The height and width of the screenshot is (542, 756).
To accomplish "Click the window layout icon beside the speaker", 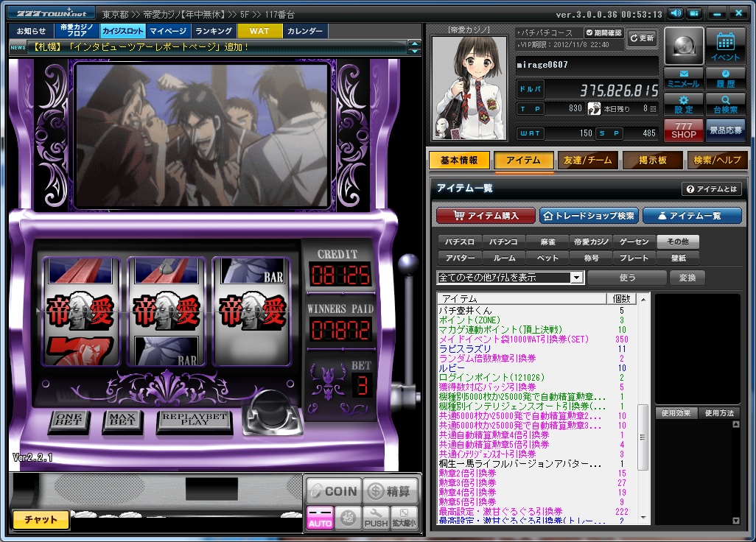I will point(694,13).
